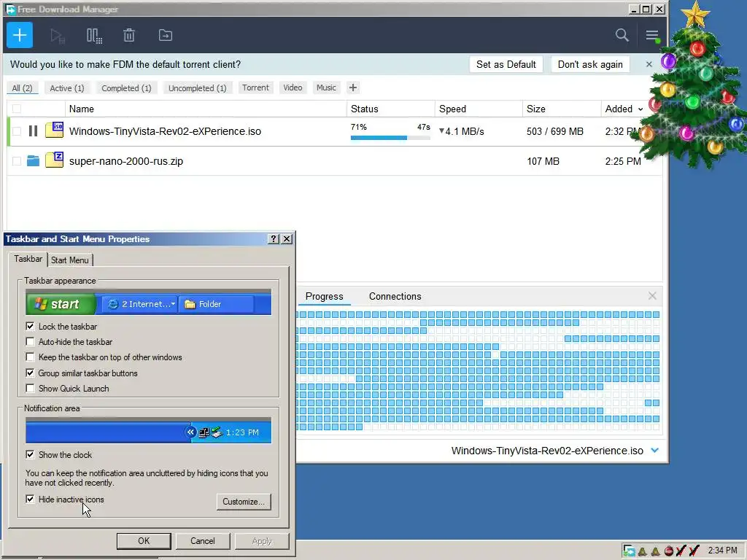Click the FDM tray icon in taskbar
This screenshot has width=747, height=560.
[x=629, y=551]
